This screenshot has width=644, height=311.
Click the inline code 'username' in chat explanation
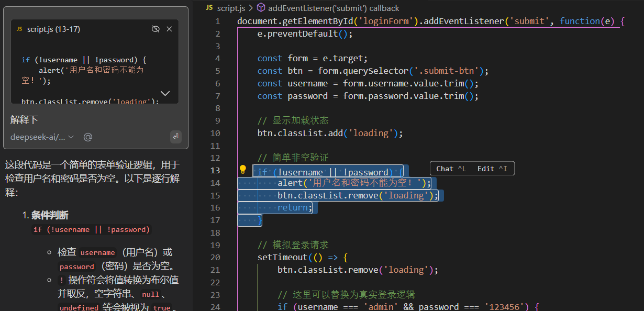[x=98, y=252]
